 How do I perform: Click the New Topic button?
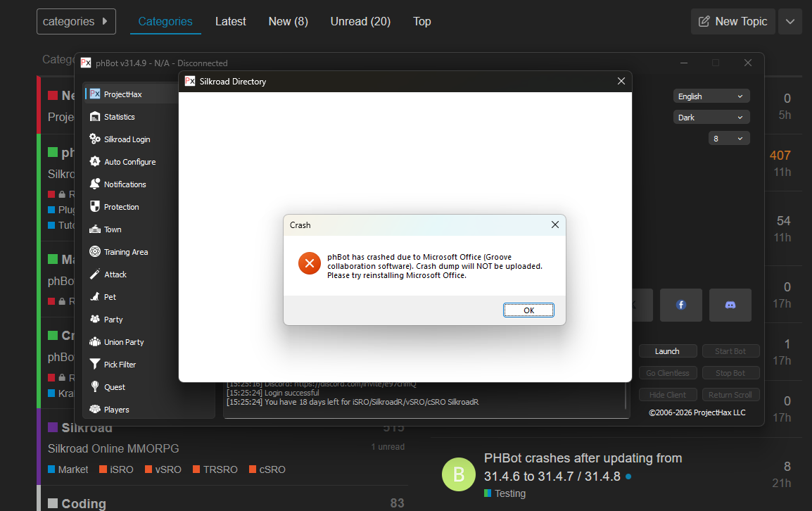pyautogui.click(x=732, y=22)
